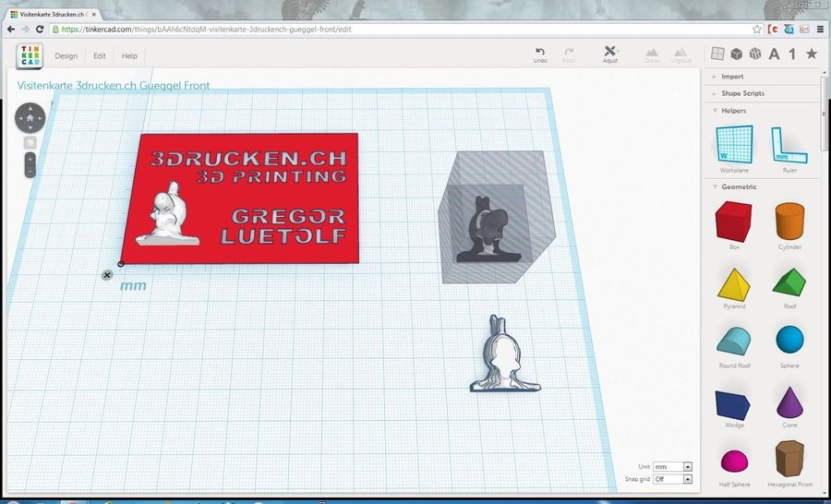
Task: Open the Snap grid dropdown
Action: click(x=672, y=479)
